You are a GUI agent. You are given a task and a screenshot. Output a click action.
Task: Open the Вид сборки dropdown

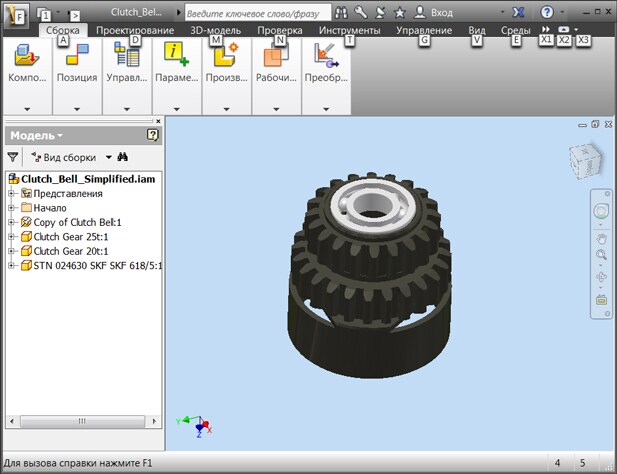[x=70, y=157]
